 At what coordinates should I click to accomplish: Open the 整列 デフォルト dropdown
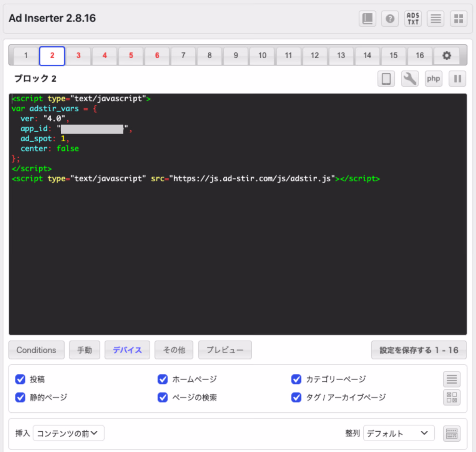click(399, 433)
